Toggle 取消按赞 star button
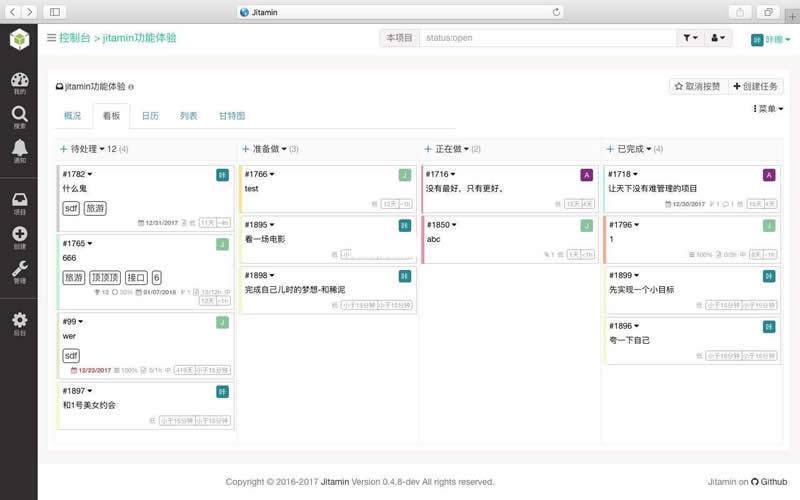Viewport: 800px width, 500px height. [x=697, y=87]
